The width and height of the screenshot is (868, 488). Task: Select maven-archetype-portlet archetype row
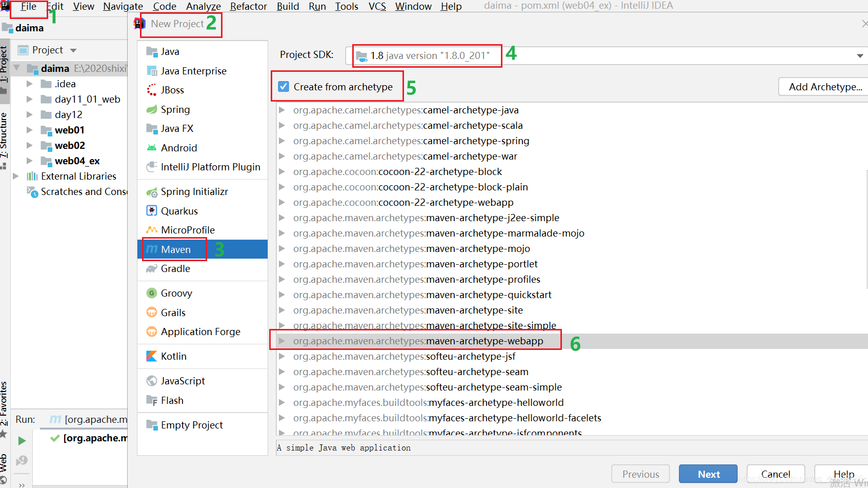pos(571,264)
